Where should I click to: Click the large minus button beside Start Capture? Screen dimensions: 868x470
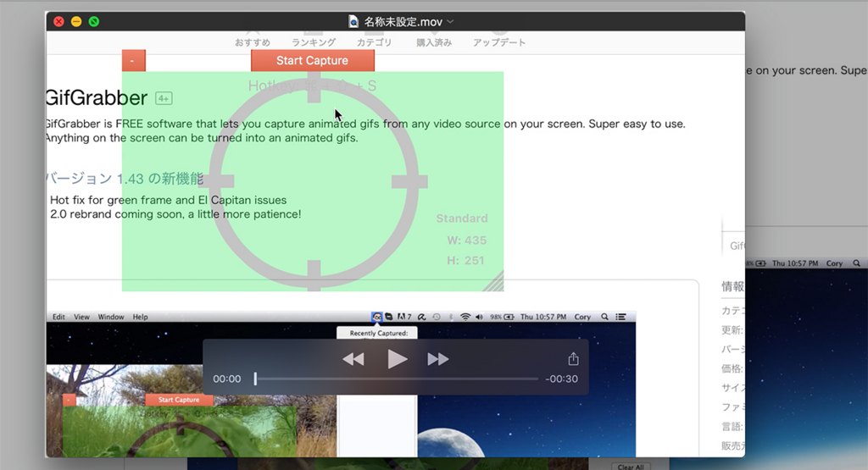coord(133,60)
